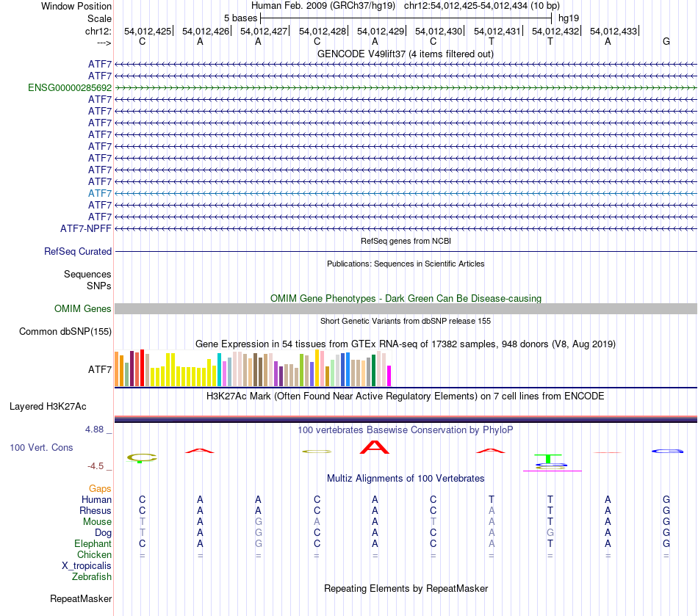Click the -4.5 PhyloP lower limit value
This screenshot has height=616, width=698.
pos(96,466)
